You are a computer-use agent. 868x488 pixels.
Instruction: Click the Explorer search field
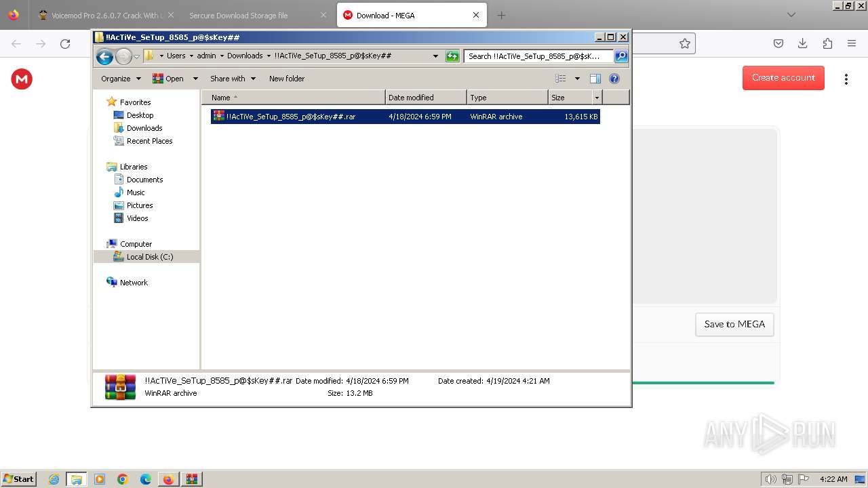pos(539,56)
